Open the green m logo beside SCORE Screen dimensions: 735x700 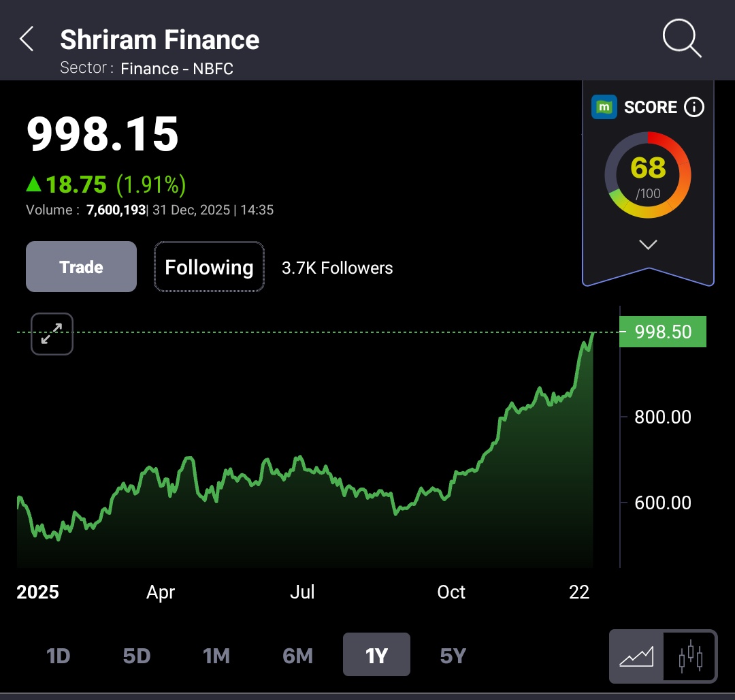click(604, 107)
